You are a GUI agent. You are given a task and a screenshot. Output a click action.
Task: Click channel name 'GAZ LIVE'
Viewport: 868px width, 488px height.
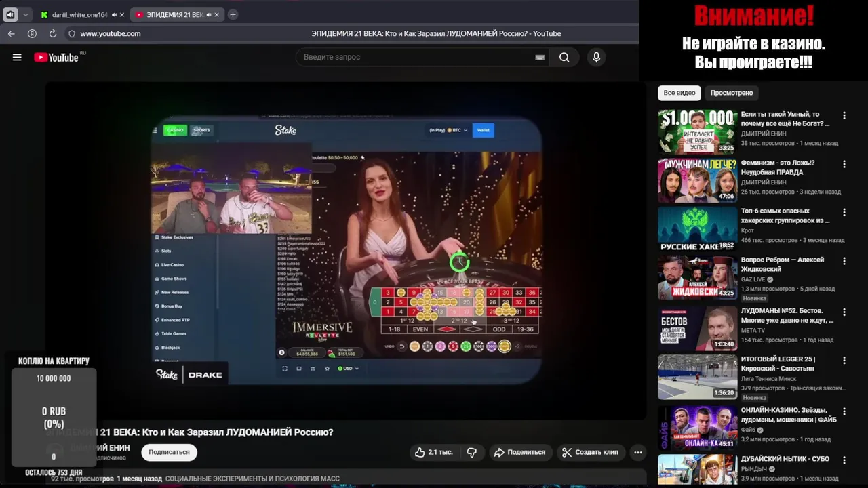(x=753, y=279)
